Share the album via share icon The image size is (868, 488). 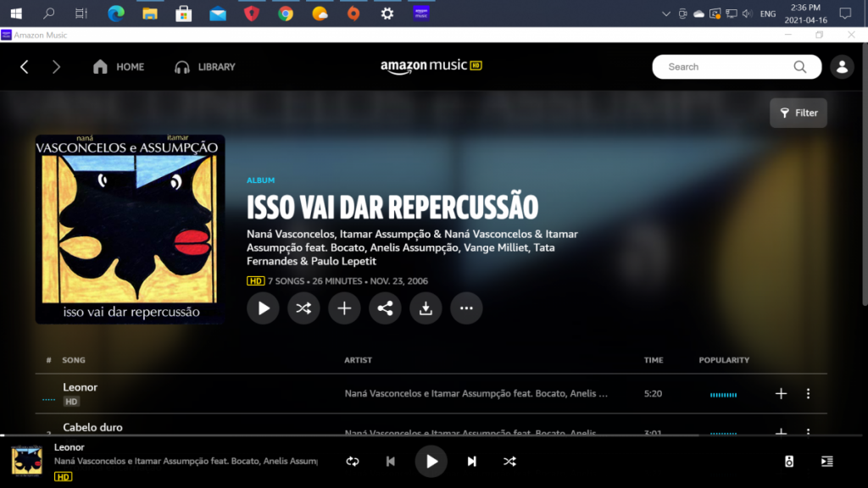[x=385, y=308]
